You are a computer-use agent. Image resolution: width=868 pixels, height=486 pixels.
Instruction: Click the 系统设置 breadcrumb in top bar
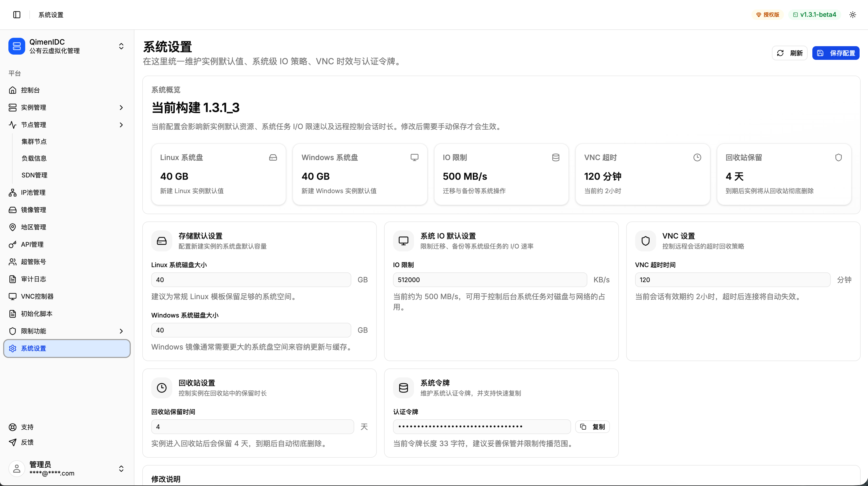tap(51, 14)
